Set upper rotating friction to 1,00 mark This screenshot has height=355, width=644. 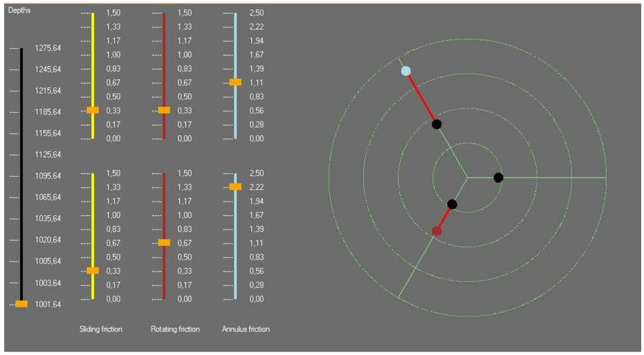tap(164, 55)
